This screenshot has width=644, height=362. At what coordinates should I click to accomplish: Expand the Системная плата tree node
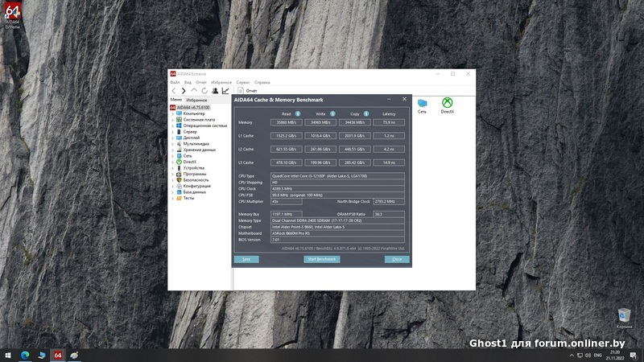pyautogui.click(x=172, y=120)
